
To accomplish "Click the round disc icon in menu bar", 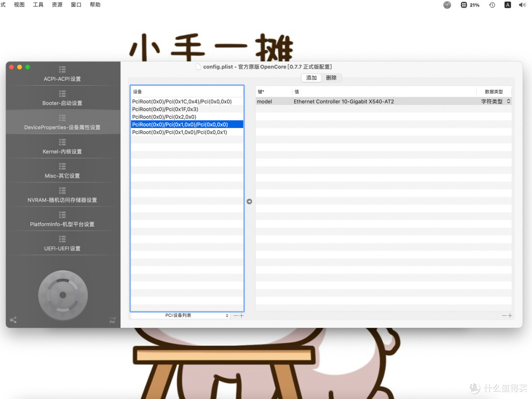I will click(x=447, y=5).
